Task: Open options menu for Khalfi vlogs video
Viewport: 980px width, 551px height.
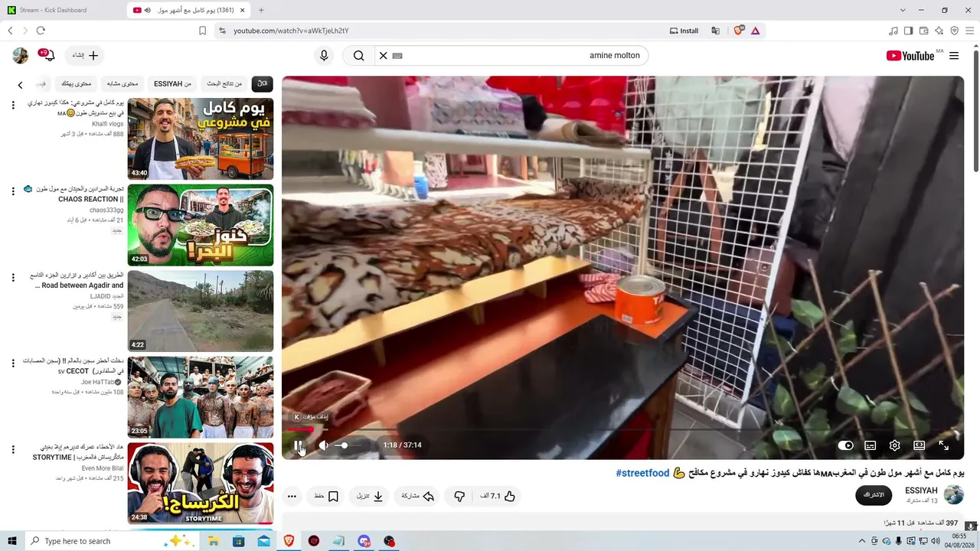Action: (13, 105)
